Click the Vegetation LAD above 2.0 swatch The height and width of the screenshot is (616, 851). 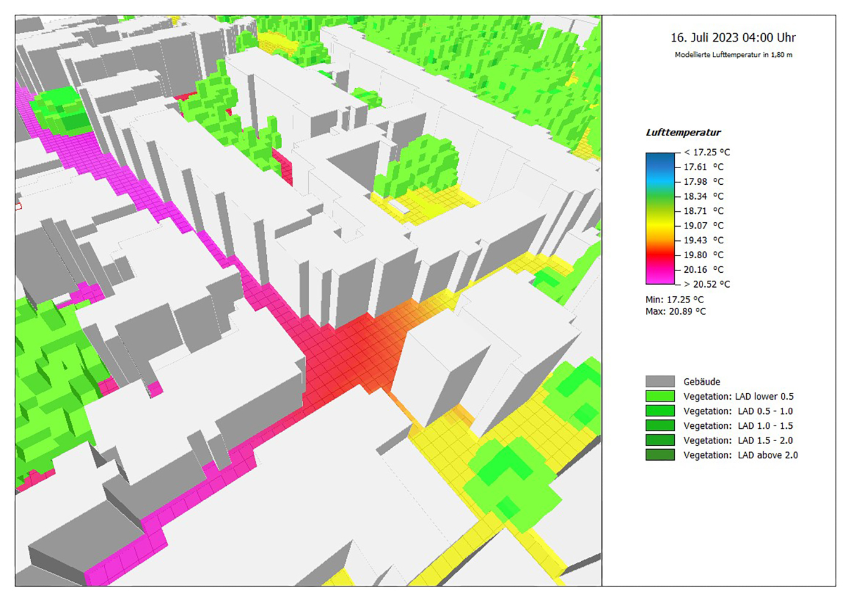coord(659,455)
